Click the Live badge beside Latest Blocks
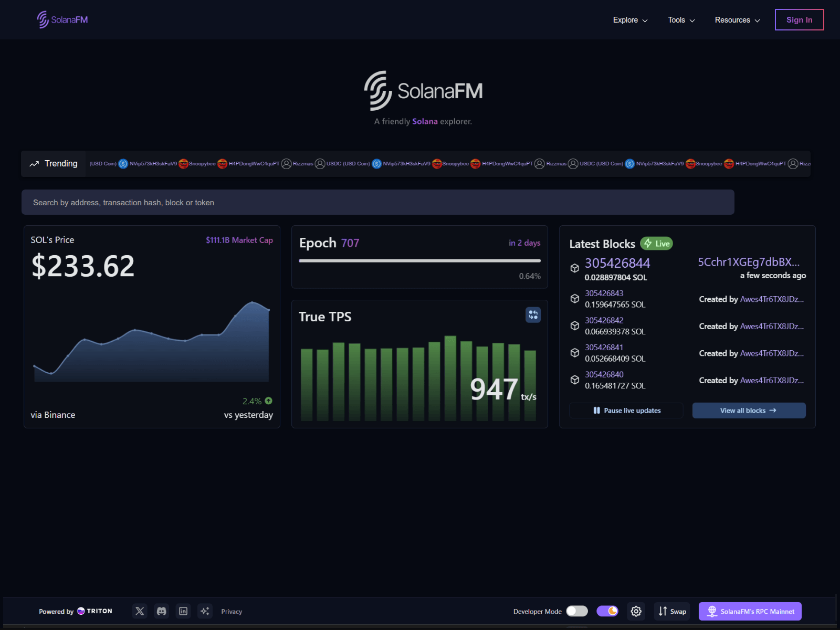The width and height of the screenshot is (840, 630). coord(657,244)
